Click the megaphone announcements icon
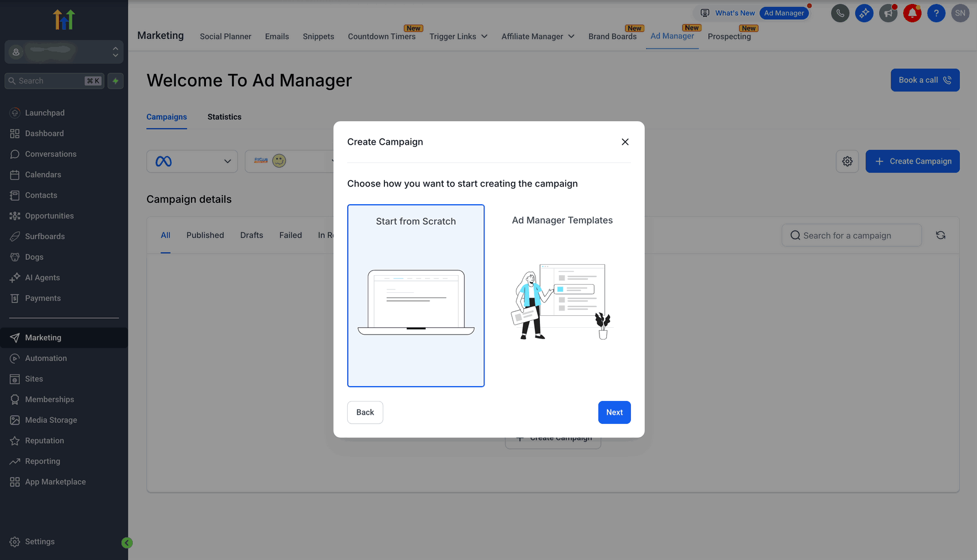Image resolution: width=977 pixels, height=560 pixels. point(888,13)
